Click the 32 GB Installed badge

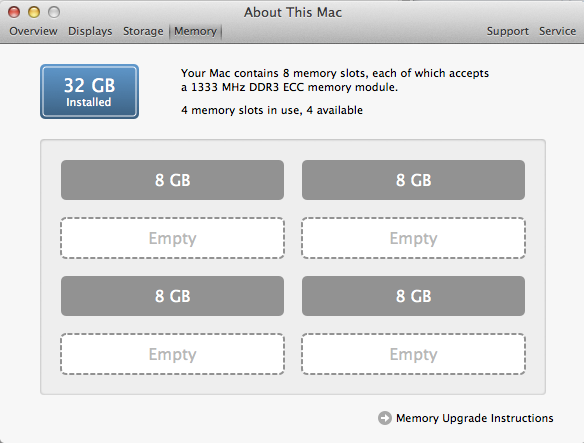89,92
